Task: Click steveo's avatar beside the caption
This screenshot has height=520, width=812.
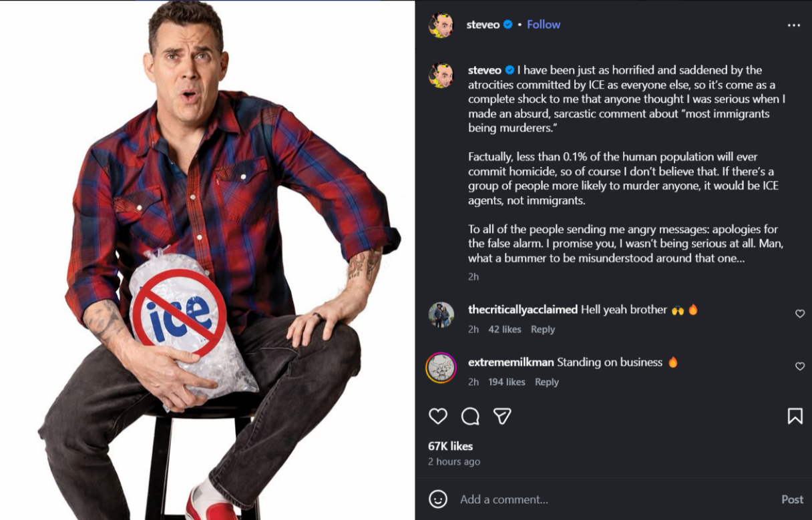Action: coord(441,75)
